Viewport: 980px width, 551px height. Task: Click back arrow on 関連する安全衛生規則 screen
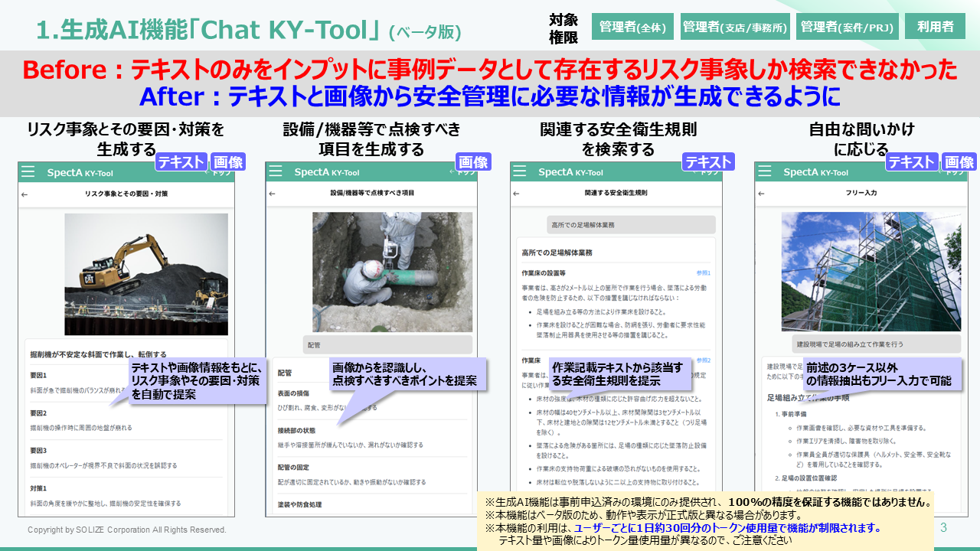[517, 194]
